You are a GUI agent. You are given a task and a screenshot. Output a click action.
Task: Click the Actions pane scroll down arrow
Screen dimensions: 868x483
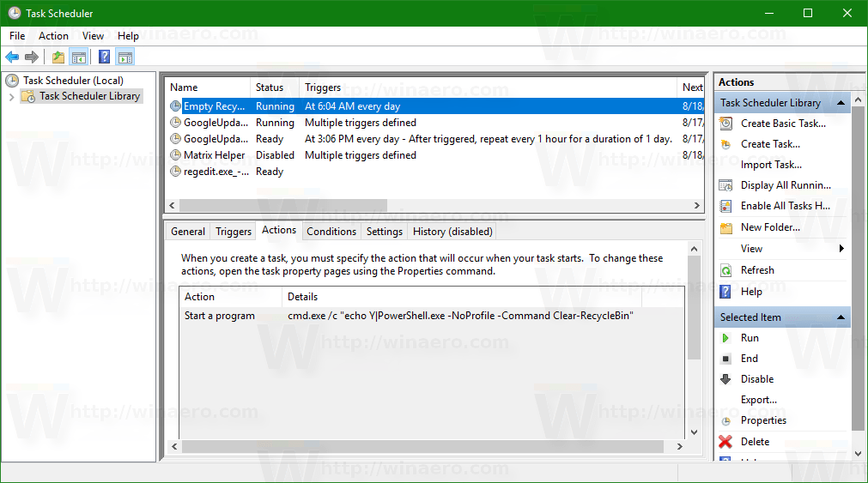click(x=859, y=454)
